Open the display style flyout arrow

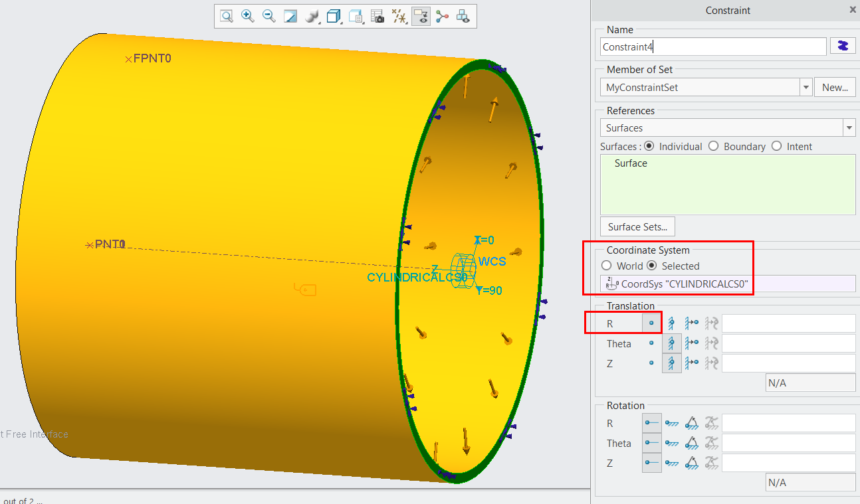point(341,22)
